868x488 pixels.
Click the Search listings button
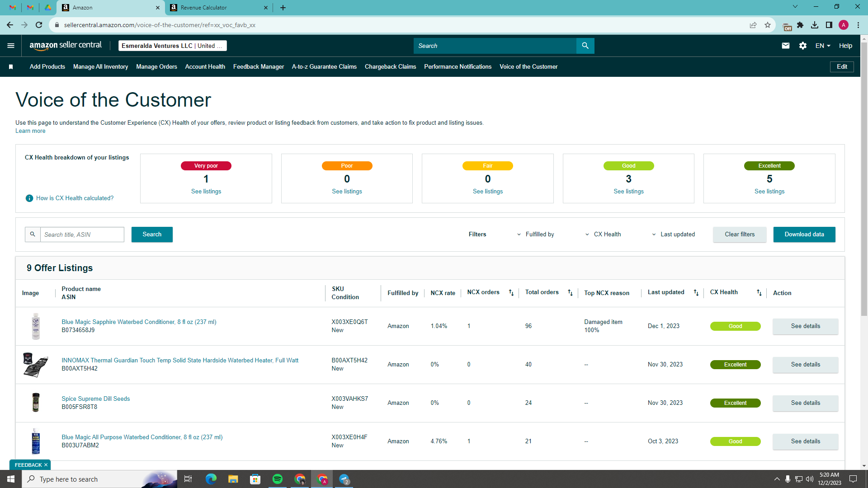coord(152,235)
